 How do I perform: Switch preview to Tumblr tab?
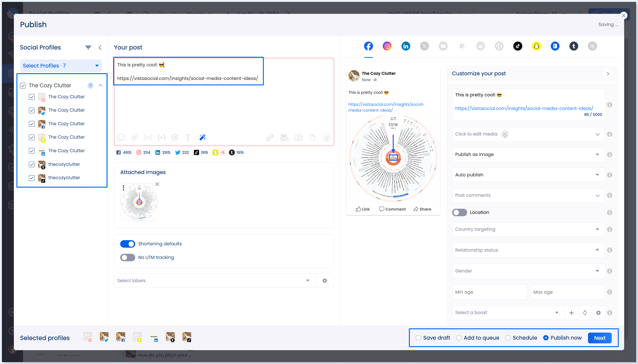coord(574,46)
